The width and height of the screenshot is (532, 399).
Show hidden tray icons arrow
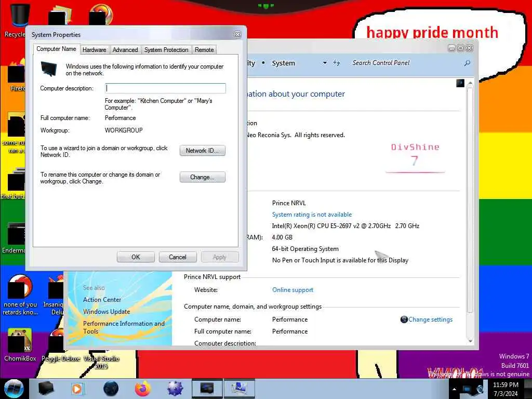pos(454,389)
